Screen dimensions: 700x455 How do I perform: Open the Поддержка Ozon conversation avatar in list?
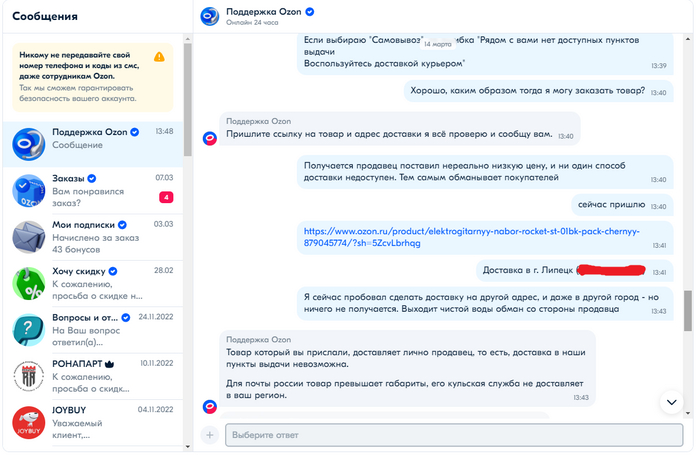29,144
